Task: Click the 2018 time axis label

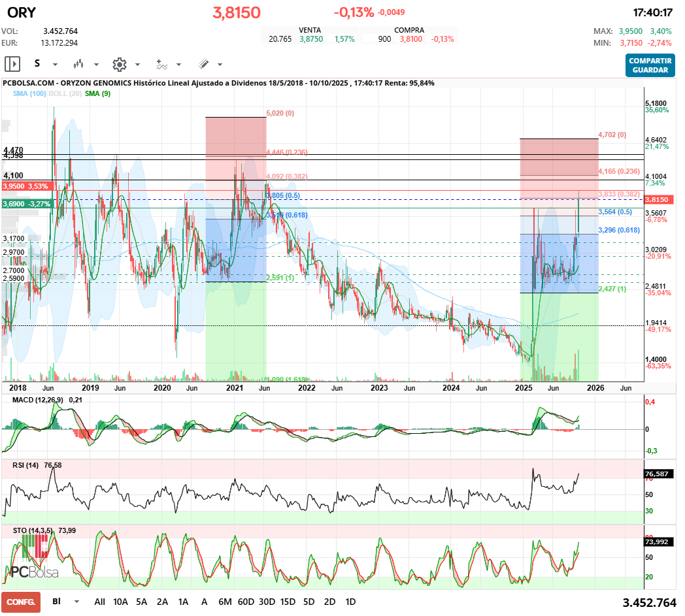Action: pos(18,387)
